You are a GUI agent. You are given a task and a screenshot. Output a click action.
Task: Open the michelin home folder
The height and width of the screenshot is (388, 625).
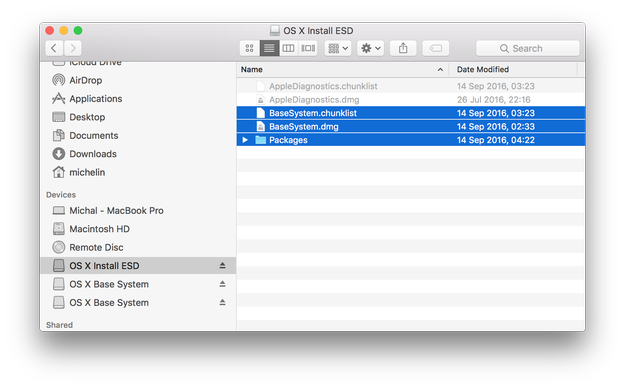click(x=138, y=172)
